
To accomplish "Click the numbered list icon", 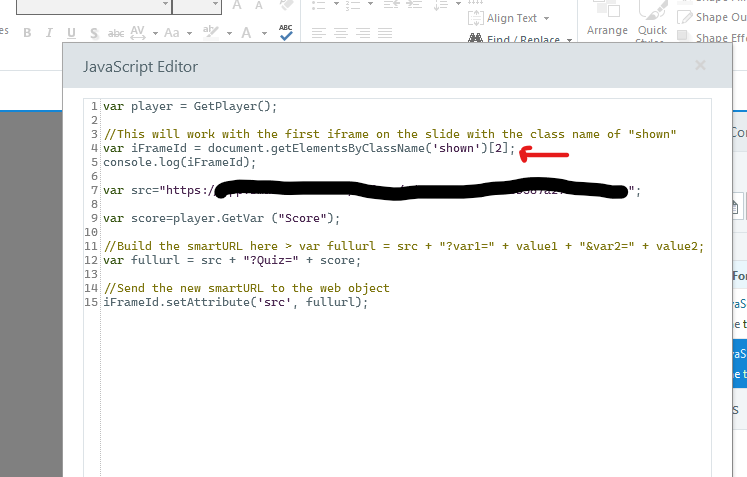I will click(353, 5).
